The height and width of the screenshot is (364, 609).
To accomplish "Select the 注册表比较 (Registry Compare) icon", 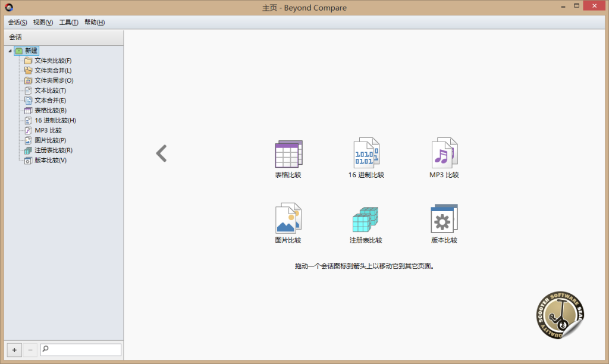I will tap(366, 219).
